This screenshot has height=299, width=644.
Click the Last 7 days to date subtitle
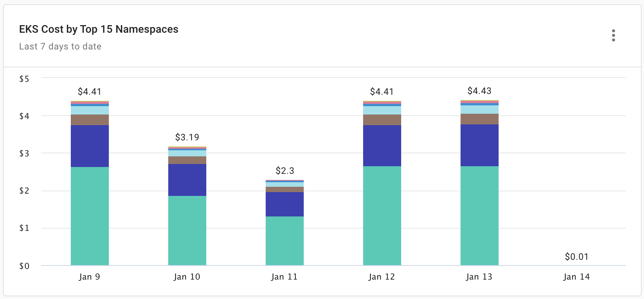pyautogui.click(x=60, y=46)
